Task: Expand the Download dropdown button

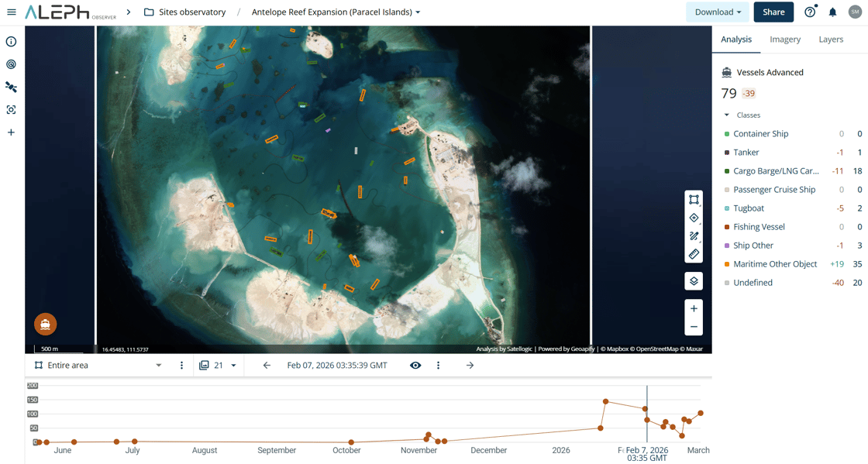Action: coord(718,12)
